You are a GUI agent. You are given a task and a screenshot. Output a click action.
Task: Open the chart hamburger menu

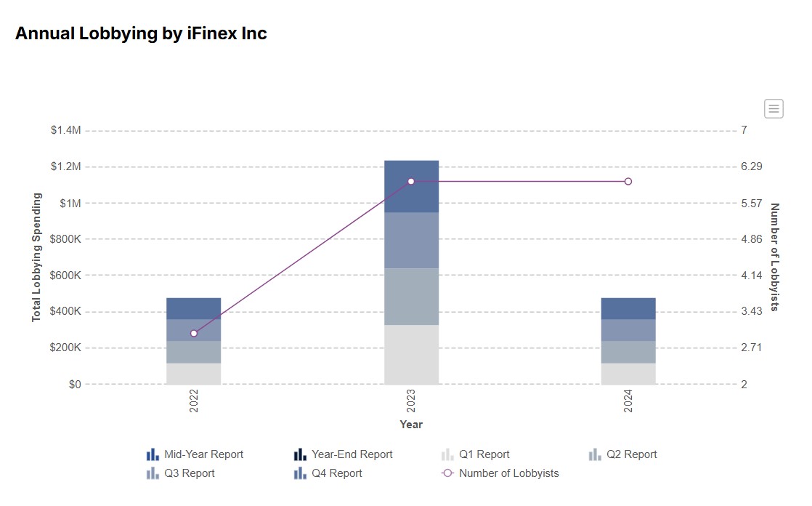[x=774, y=109]
